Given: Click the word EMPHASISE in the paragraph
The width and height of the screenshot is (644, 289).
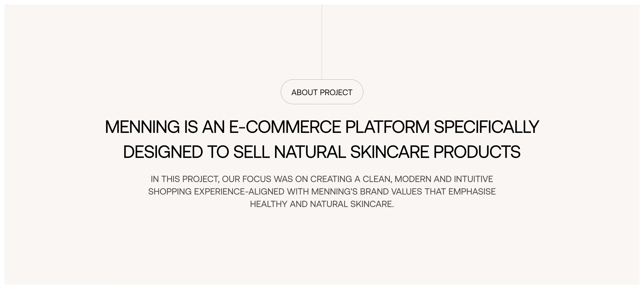Looking at the screenshot, I should coord(472,192).
